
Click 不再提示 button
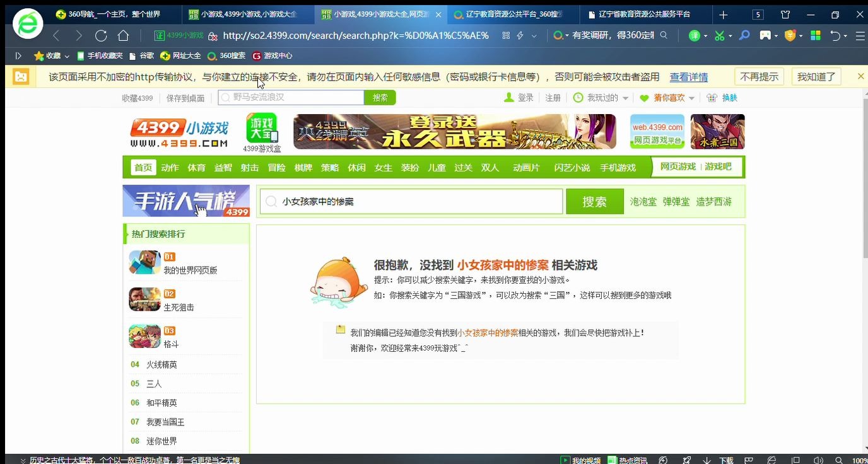pos(759,76)
